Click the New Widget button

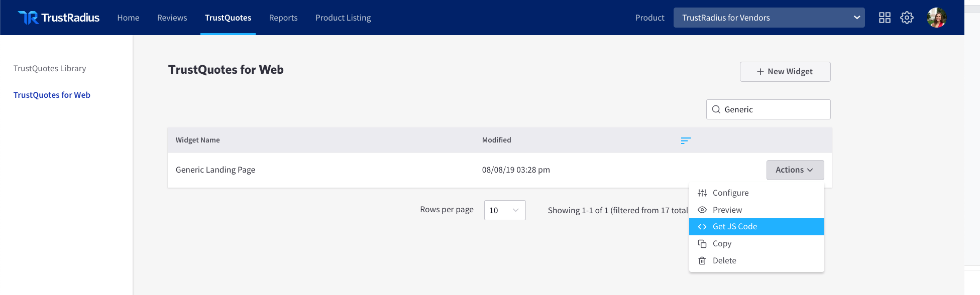[785, 72]
